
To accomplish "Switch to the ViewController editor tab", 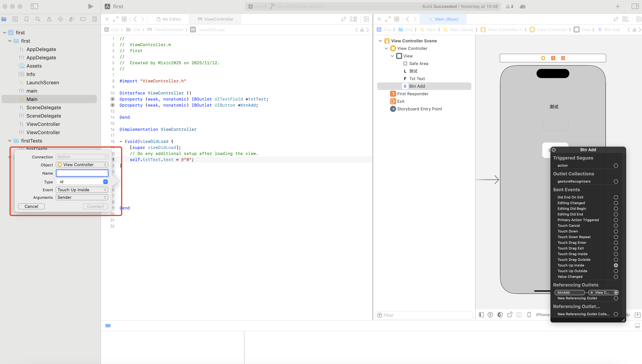I will (x=215, y=19).
